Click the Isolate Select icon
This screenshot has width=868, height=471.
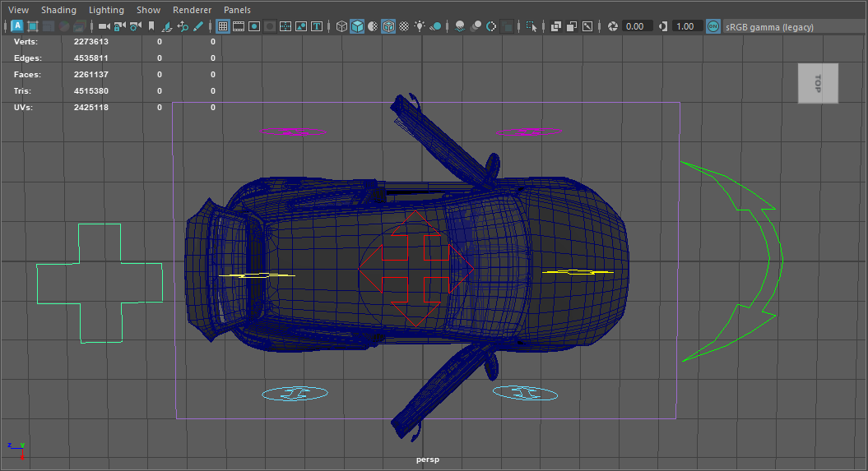tap(531, 26)
